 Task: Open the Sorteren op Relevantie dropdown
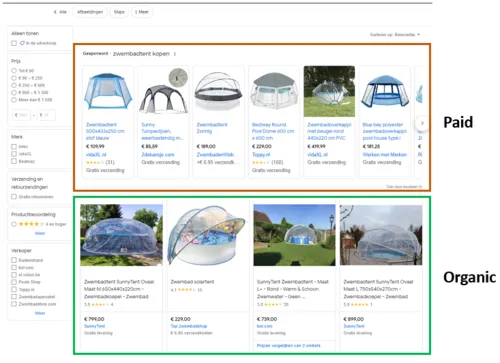(395, 35)
